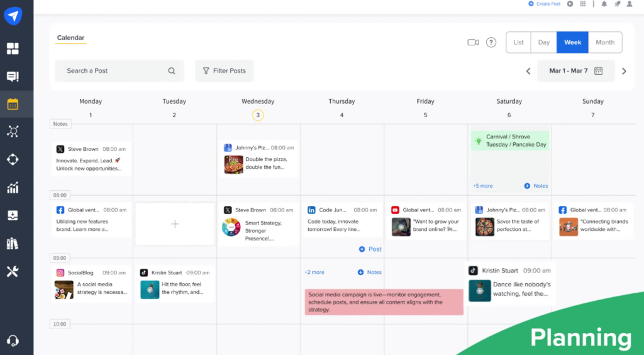Open the network nodes icon in sidebar
The width and height of the screenshot is (644, 355).
click(x=13, y=132)
